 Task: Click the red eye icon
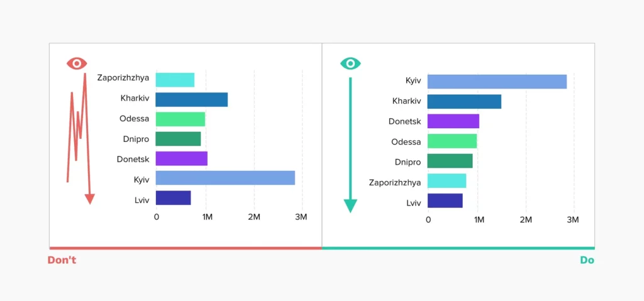77,63
